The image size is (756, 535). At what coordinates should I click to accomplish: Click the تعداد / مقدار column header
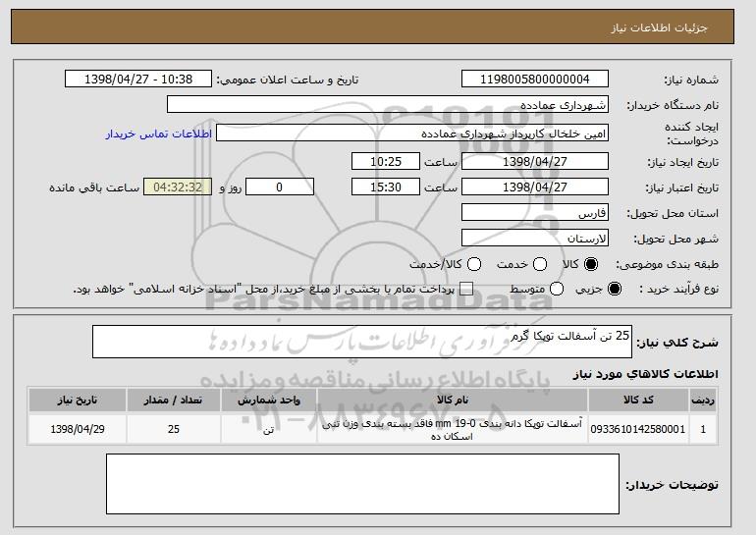(x=174, y=401)
